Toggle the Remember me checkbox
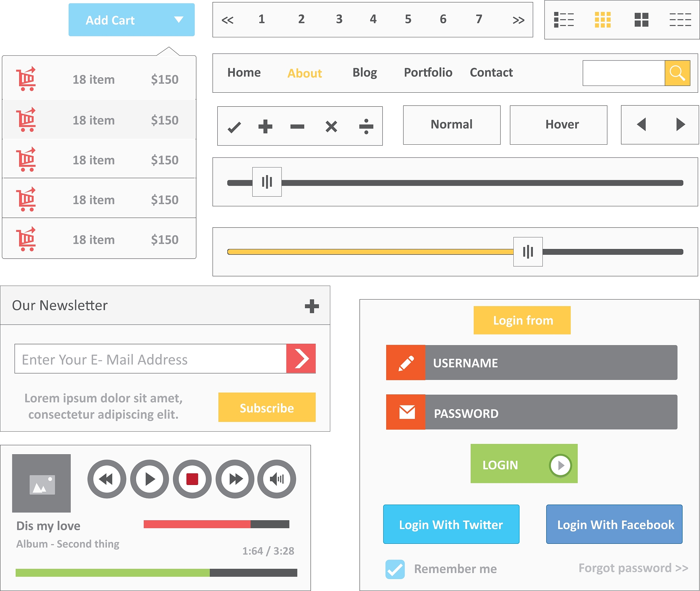This screenshot has height=591, width=700. (x=395, y=569)
